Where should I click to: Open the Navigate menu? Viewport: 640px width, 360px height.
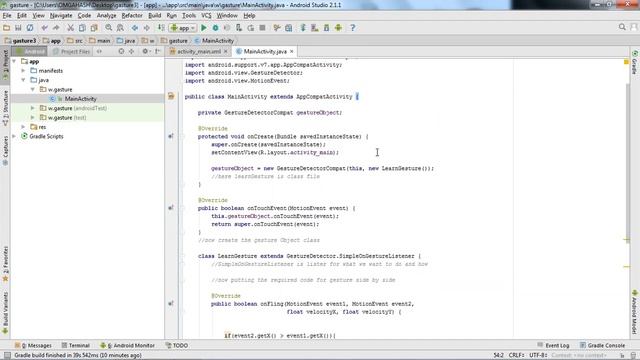61,16
